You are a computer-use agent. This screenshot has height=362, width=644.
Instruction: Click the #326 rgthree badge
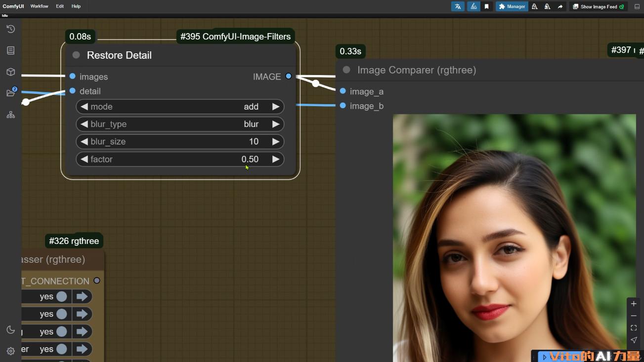pos(74,241)
